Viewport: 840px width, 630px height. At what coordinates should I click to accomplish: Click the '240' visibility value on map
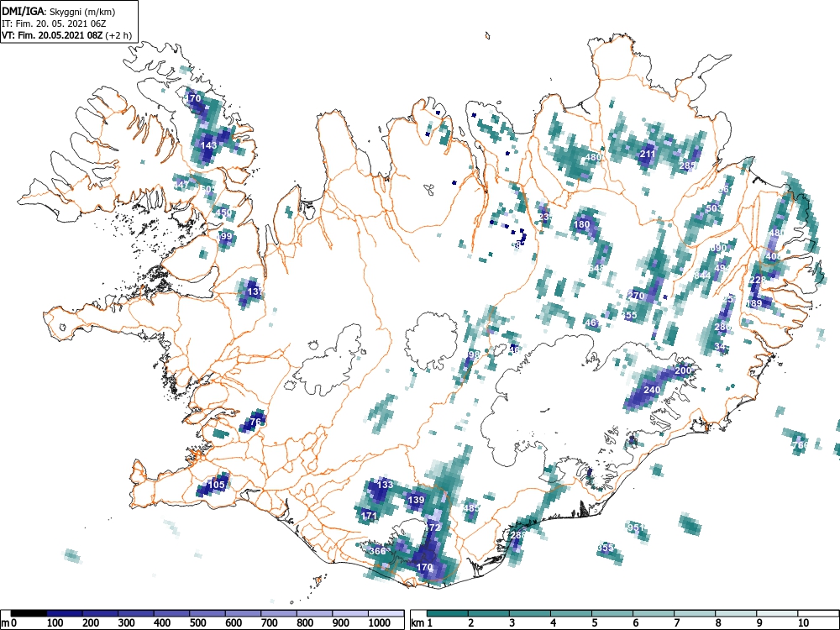(652, 390)
